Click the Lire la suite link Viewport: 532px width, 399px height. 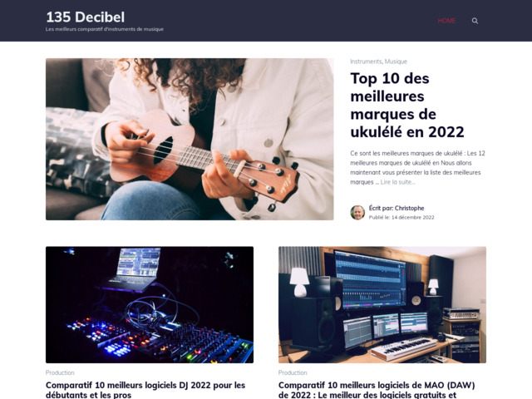[x=397, y=182]
